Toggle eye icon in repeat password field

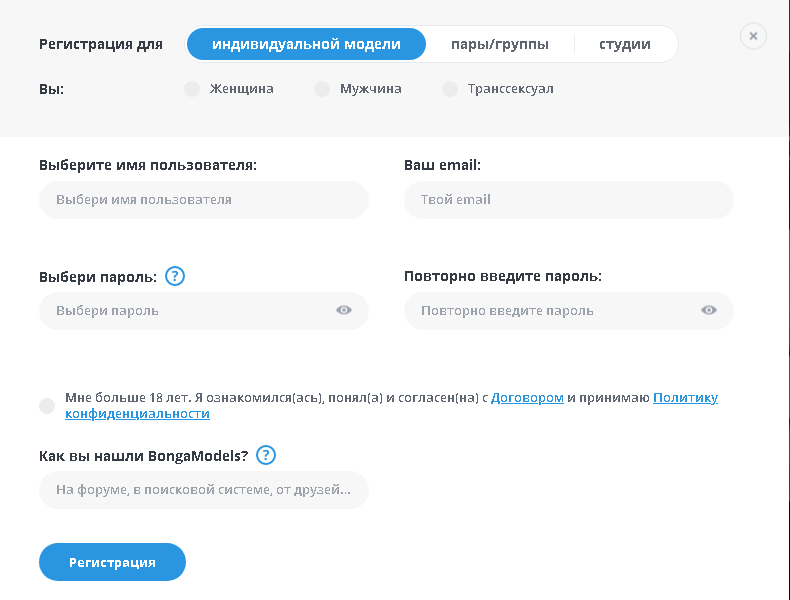pyautogui.click(x=709, y=310)
